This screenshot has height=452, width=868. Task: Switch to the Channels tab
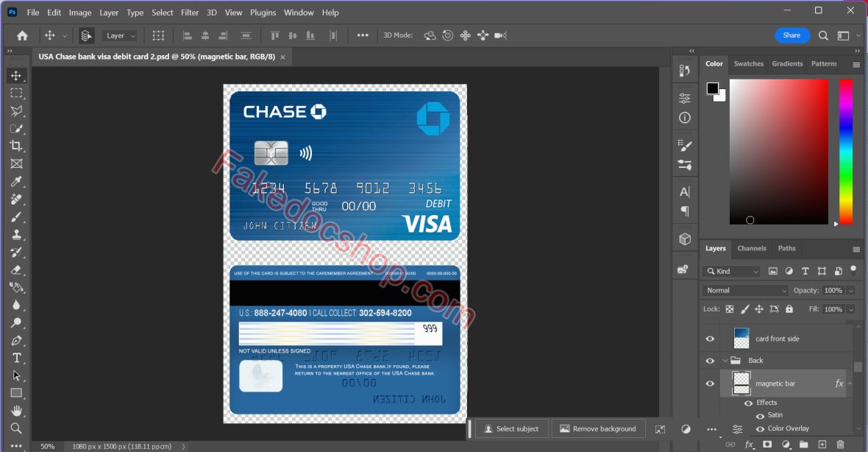(x=751, y=249)
